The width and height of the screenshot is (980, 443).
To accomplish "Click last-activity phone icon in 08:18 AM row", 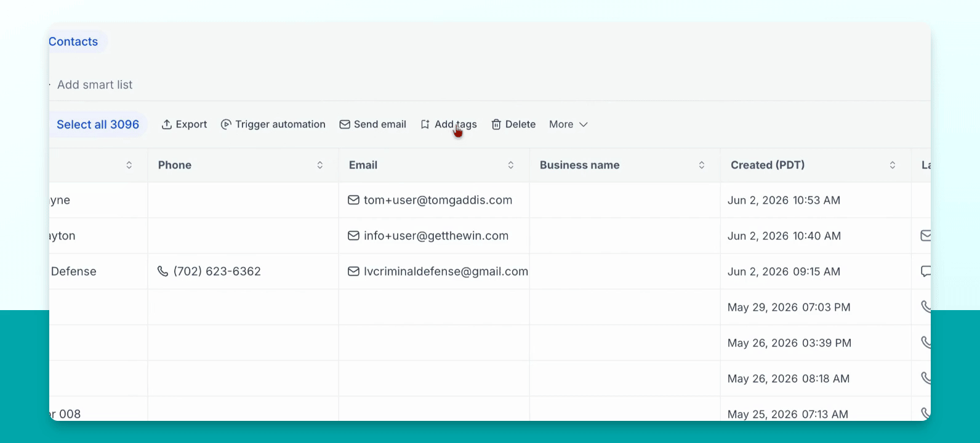I will pos(925,378).
